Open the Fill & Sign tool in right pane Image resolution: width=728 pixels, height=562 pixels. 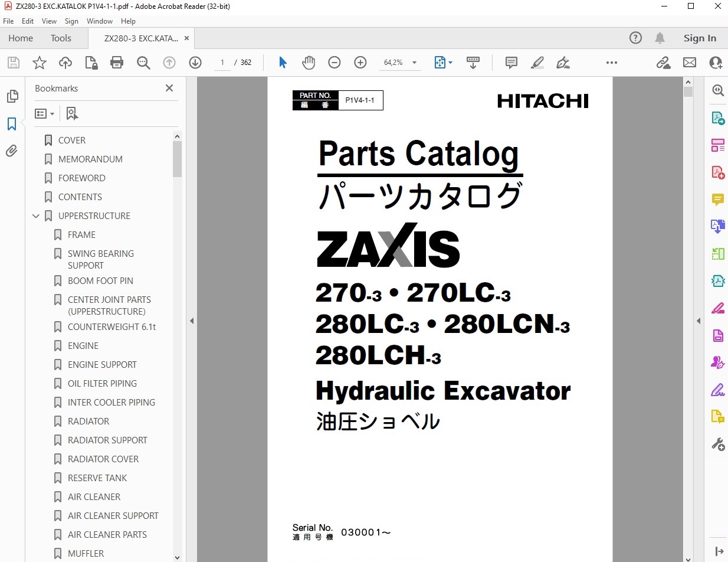point(718,390)
